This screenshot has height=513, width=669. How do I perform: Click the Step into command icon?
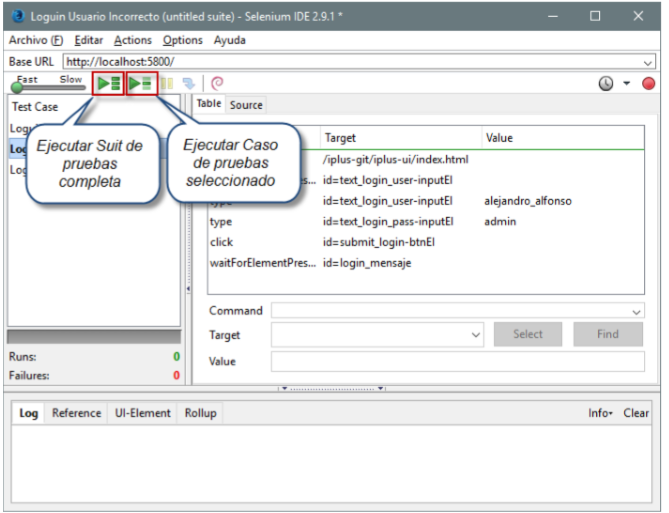click(x=188, y=83)
